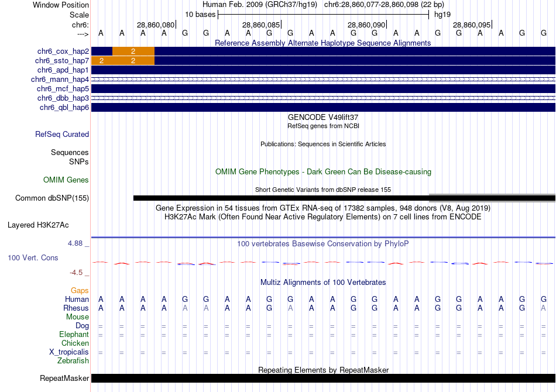Click the -4.5 PhyloP lower bound value
Screen dimensions: 556x392
tap(76, 273)
